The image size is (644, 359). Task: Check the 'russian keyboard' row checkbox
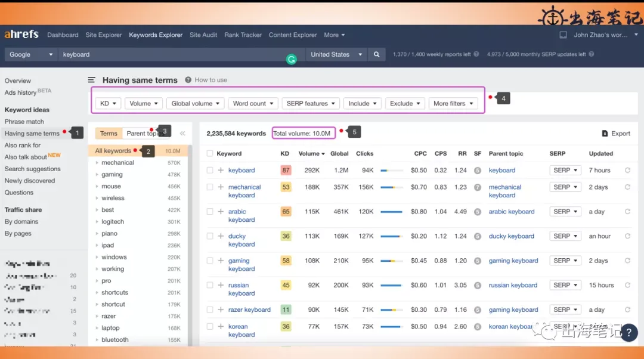210,285
